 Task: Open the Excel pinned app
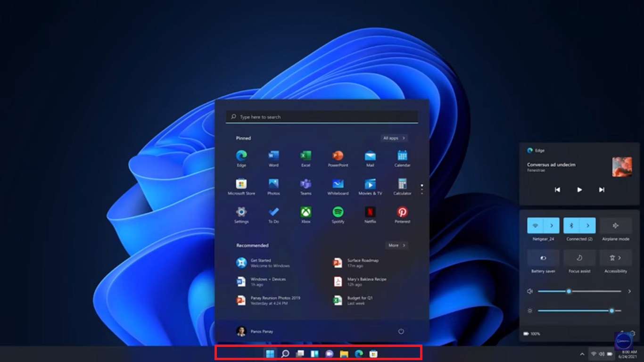coord(305,158)
